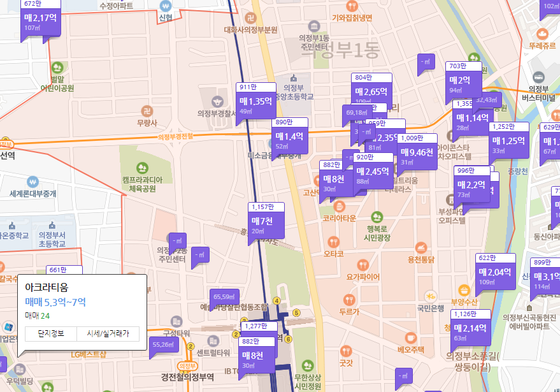Open the 65.59㎡ small marker
This screenshot has width=560, height=392.
pyautogui.click(x=224, y=297)
